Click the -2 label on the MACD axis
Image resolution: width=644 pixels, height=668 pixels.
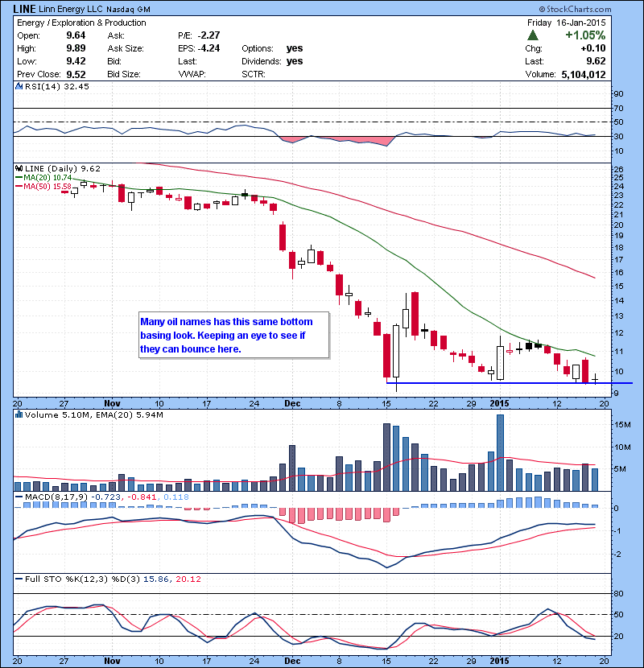tap(617, 555)
